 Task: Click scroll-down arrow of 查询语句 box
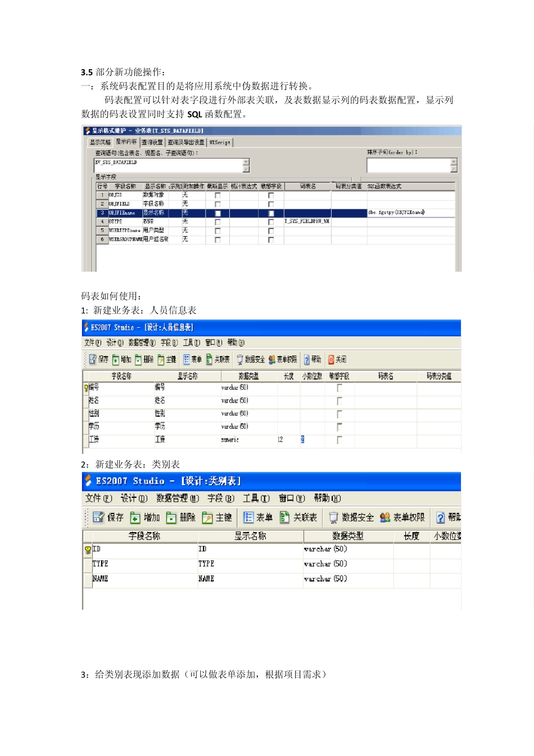coord(246,169)
